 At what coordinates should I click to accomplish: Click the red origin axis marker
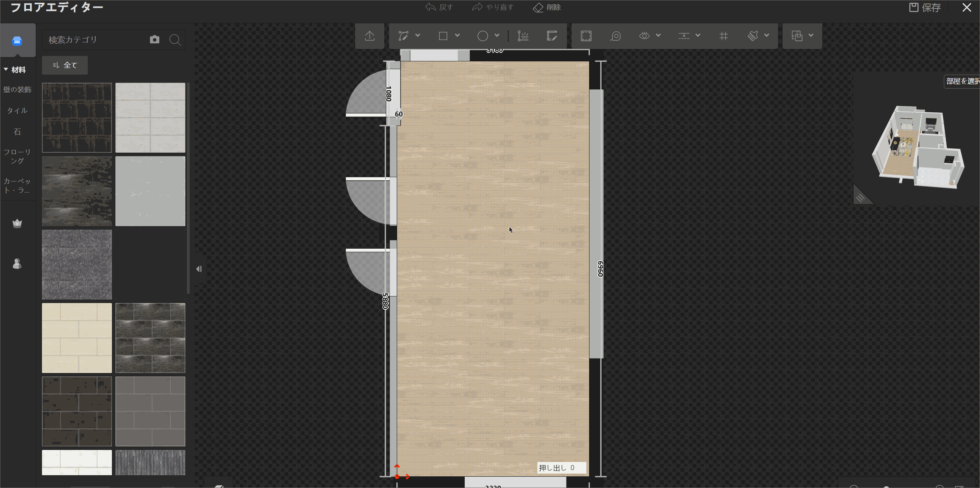tap(397, 476)
